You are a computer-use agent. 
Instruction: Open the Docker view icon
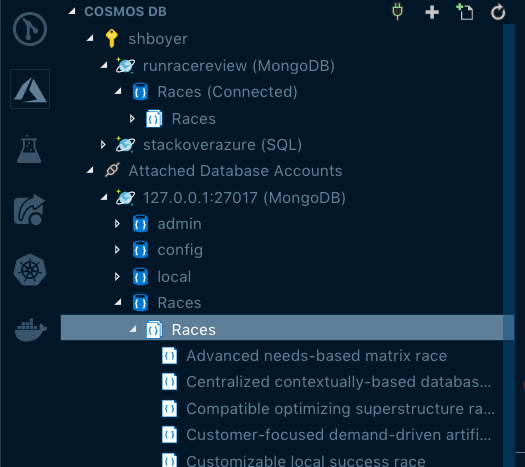[30, 330]
